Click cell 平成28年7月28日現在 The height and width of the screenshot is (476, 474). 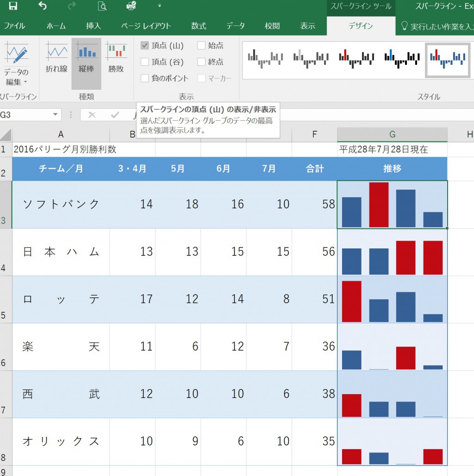392,149
